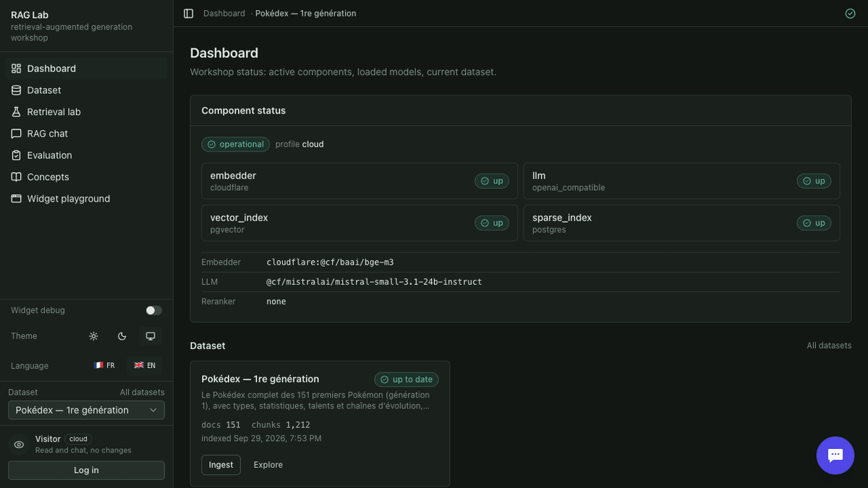Toggle the Widget debug switch
The image size is (868, 488).
[154, 310]
